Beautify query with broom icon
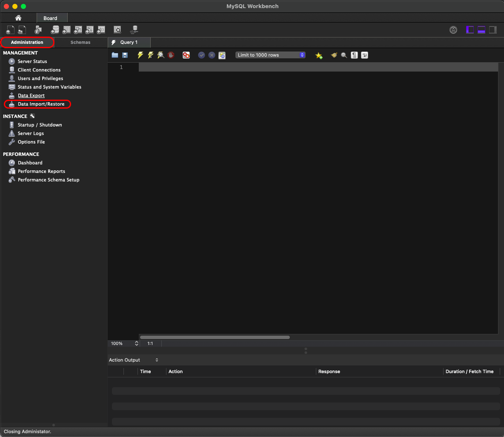The width and height of the screenshot is (504, 437). 334,55
